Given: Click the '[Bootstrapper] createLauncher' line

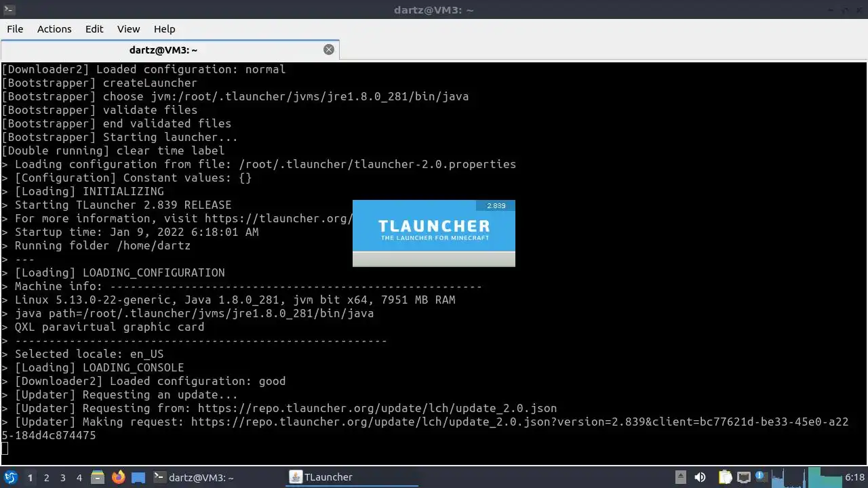Looking at the screenshot, I should pyautogui.click(x=100, y=83).
